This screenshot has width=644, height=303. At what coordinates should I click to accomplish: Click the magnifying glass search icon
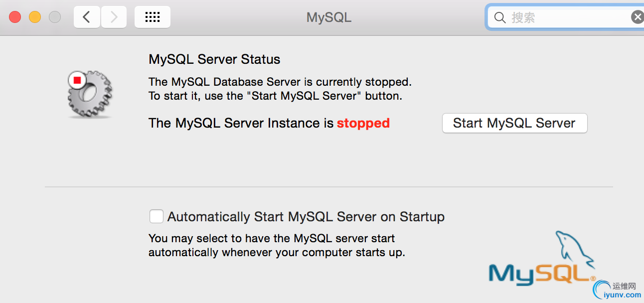pos(500,18)
